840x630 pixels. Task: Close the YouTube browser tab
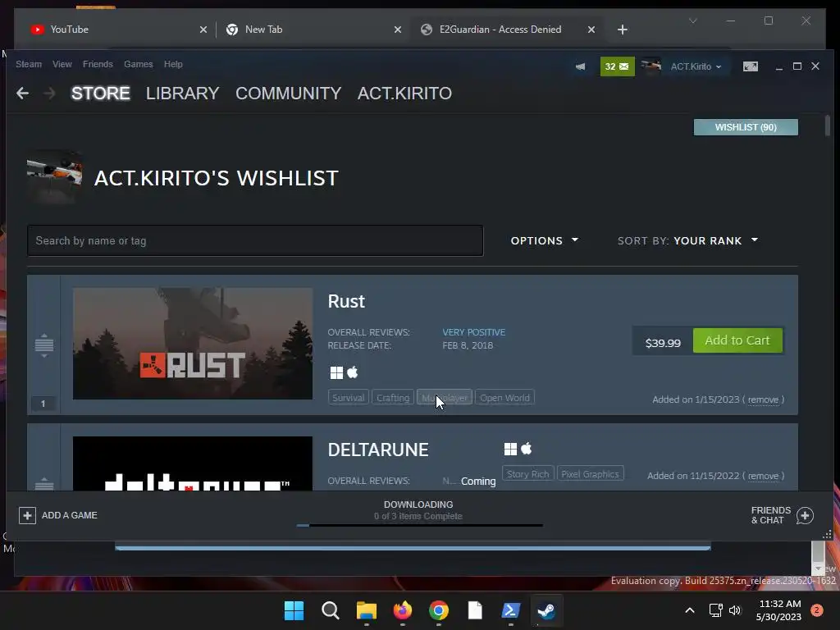203,30
